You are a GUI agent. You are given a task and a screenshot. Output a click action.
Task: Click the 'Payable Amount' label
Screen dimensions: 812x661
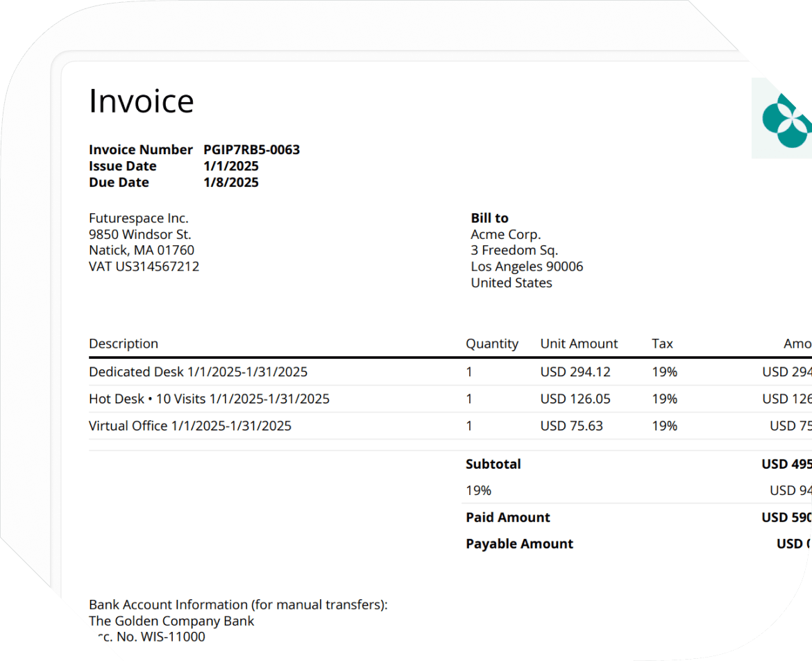click(519, 544)
